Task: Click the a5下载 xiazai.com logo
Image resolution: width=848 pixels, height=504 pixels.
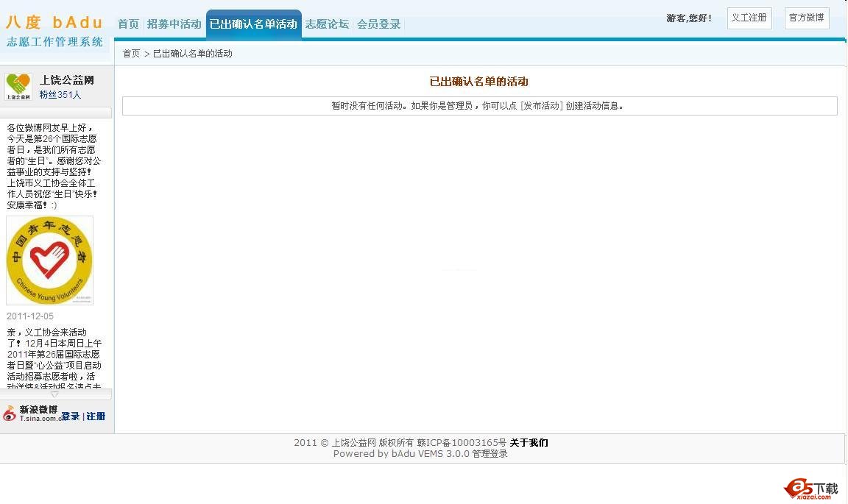Action: click(x=810, y=489)
